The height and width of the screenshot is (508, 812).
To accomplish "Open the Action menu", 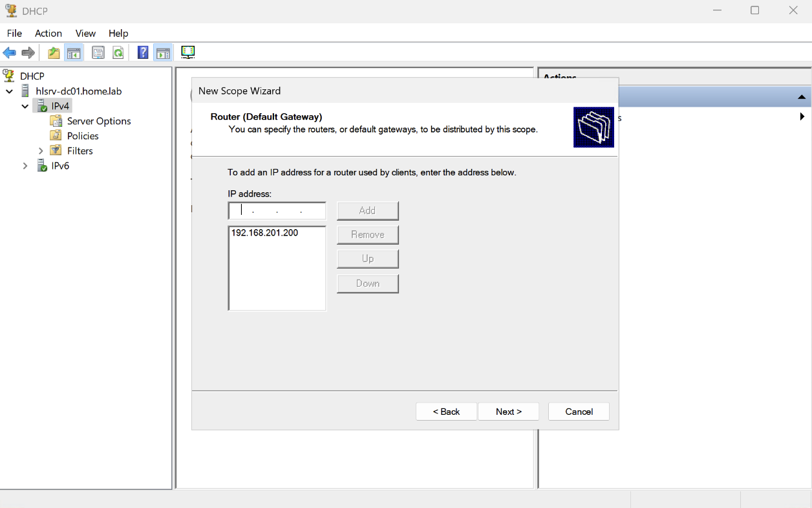I will (x=48, y=33).
